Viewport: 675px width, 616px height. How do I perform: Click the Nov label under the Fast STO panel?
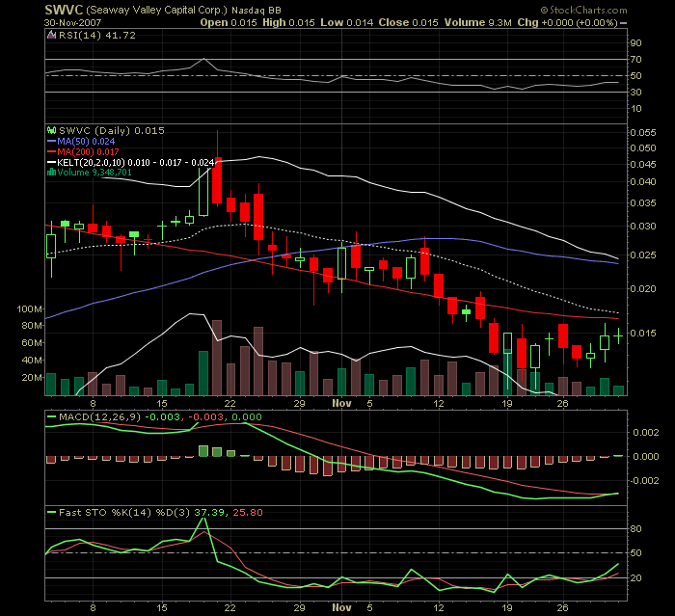341,608
